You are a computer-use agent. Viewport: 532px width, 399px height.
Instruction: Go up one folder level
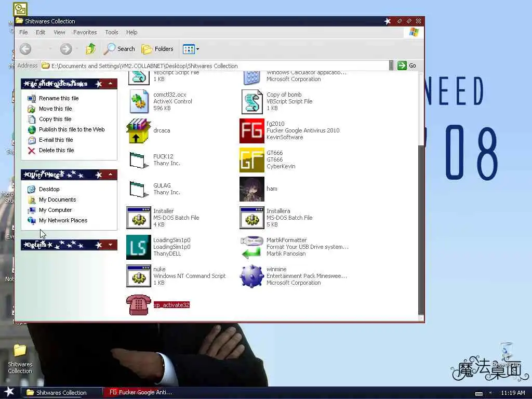coord(90,49)
